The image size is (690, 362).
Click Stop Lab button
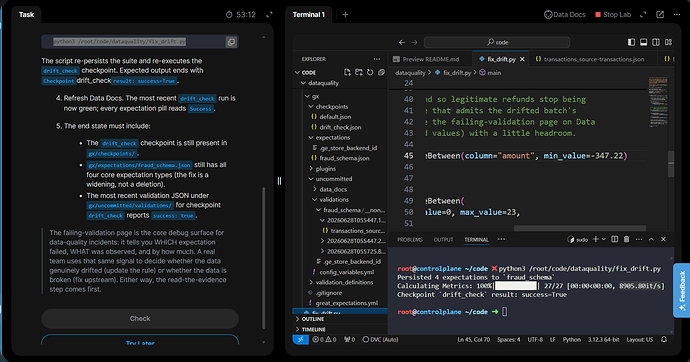(613, 15)
